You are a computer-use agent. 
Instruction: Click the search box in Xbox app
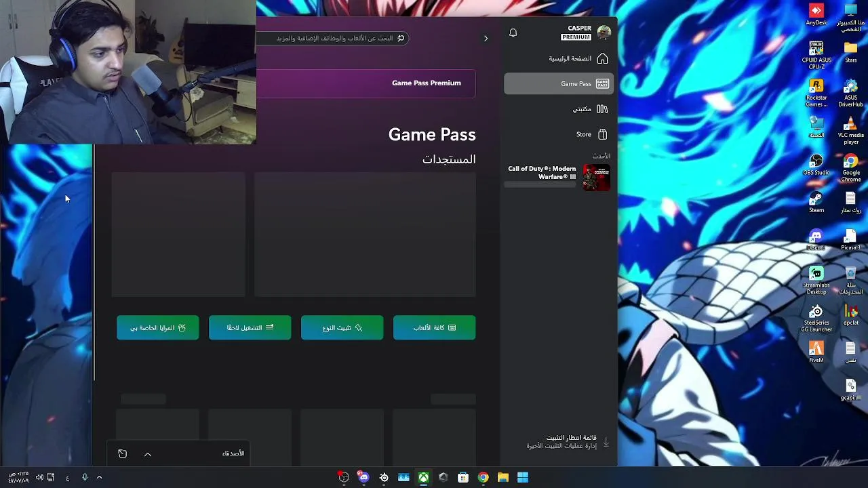point(332,38)
